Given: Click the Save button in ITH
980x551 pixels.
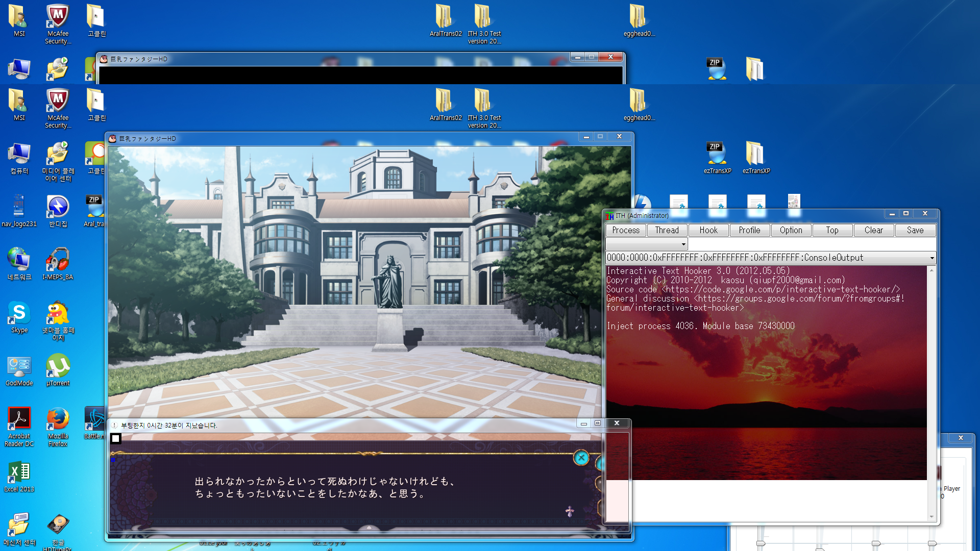Looking at the screenshot, I should [915, 230].
